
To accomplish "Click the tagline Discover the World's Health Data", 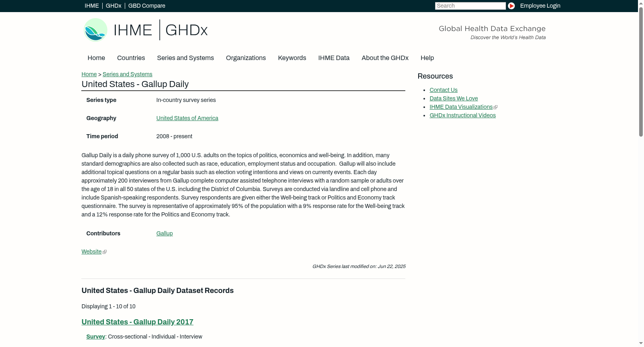I will (x=508, y=37).
